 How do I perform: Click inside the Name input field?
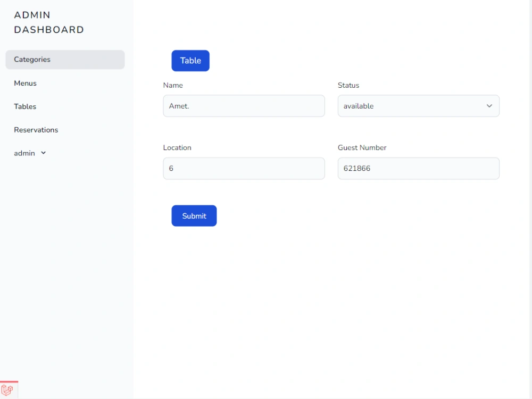244,106
